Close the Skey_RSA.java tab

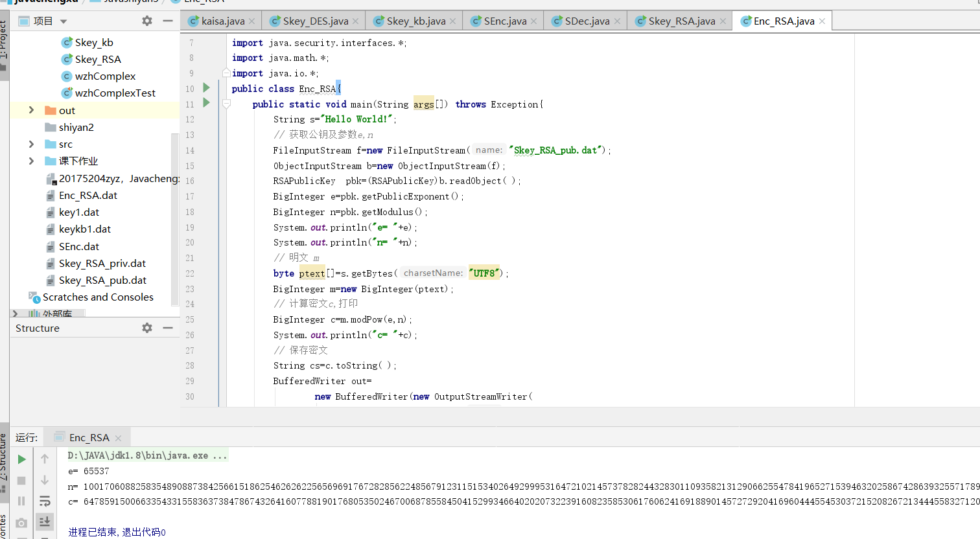(723, 21)
